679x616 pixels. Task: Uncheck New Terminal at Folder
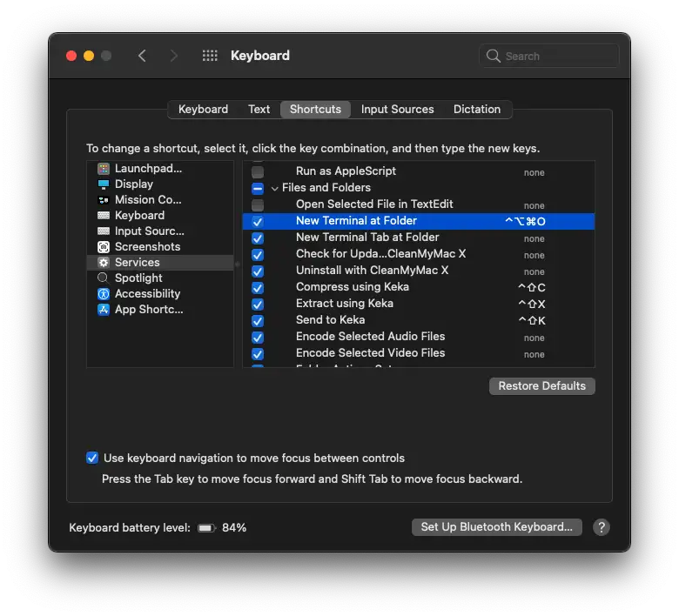(258, 222)
